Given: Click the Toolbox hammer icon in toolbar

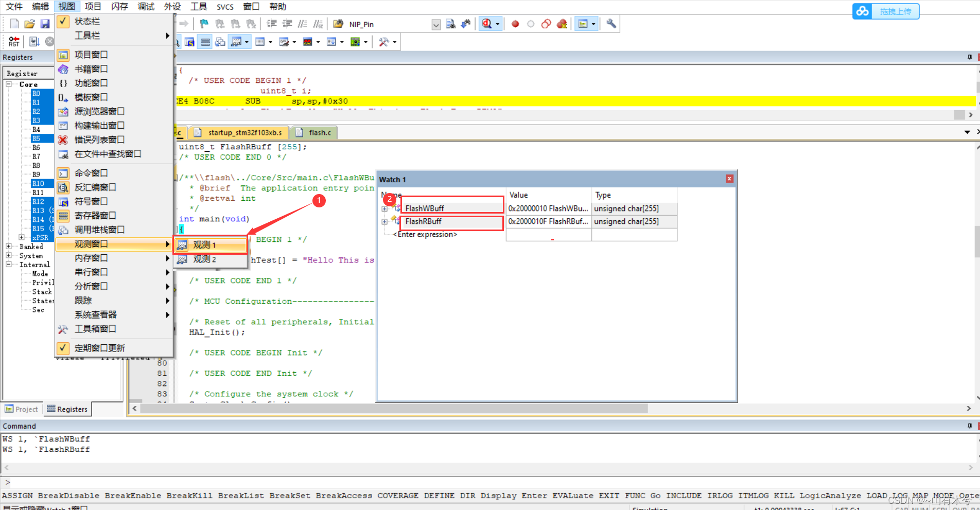Looking at the screenshot, I should [383, 42].
